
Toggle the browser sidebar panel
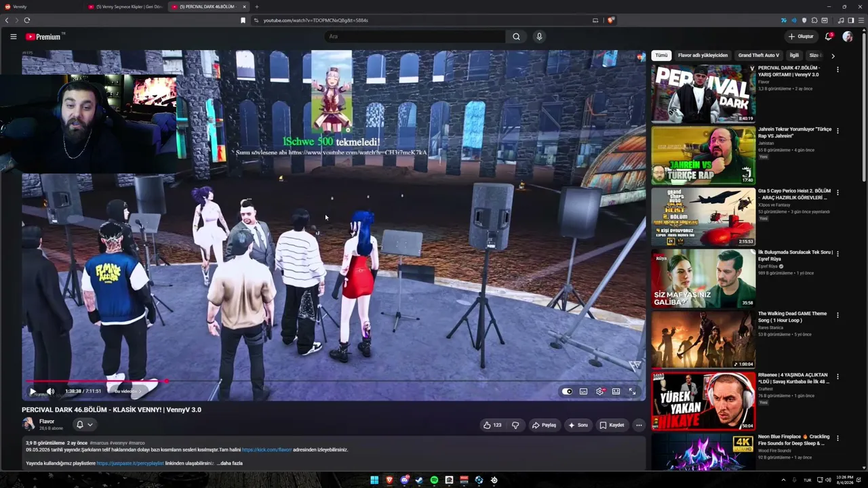point(851,20)
